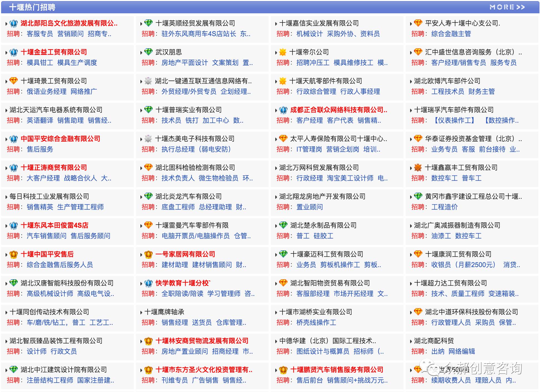Click red-orange star icon beside 十堰鑫赢丰工贸有限公司
Image resolution: width=540 pixels, height=392 pixels.
click(418, 168)
